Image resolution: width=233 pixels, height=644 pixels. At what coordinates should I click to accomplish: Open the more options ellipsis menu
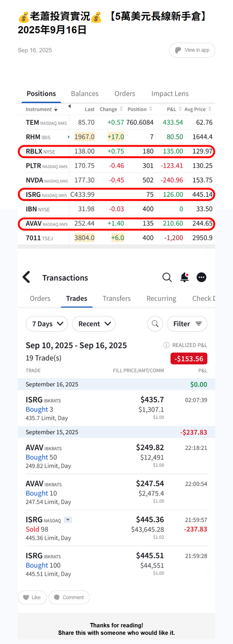(x=201, y=277)
